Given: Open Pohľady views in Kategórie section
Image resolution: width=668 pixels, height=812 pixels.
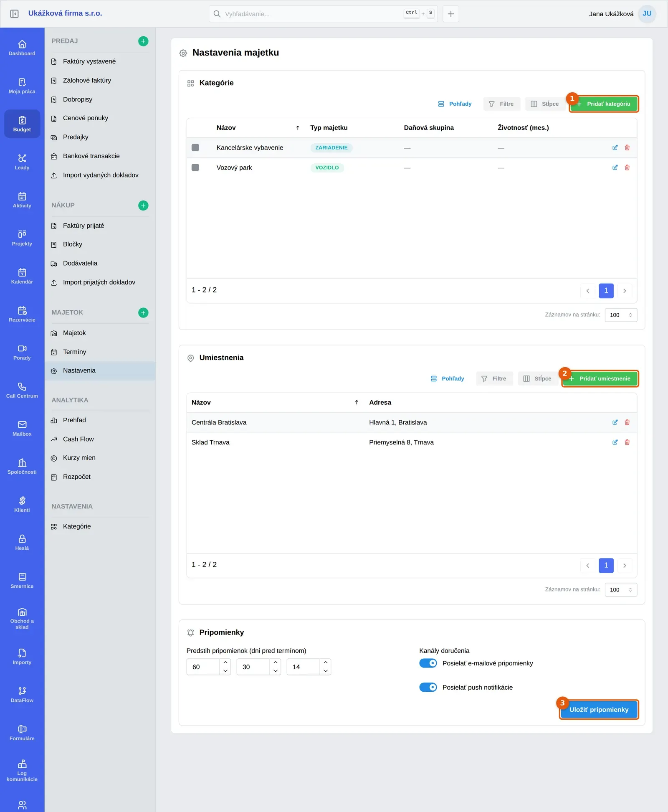Looking at the screenshot, I should coord(455,104).
